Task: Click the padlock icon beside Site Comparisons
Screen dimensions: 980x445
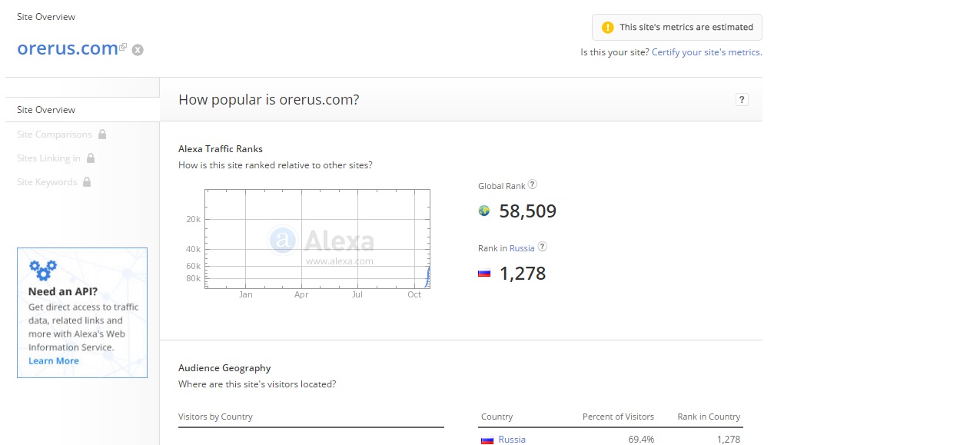Action: click(x=102, y=134)
